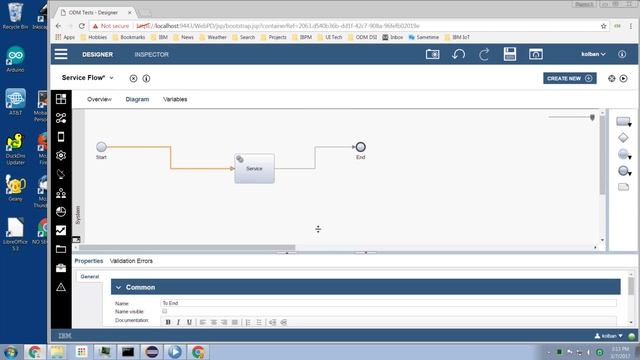Open the Files folder icon in the sidebar
640x360 pixels.
click(61, 249)
